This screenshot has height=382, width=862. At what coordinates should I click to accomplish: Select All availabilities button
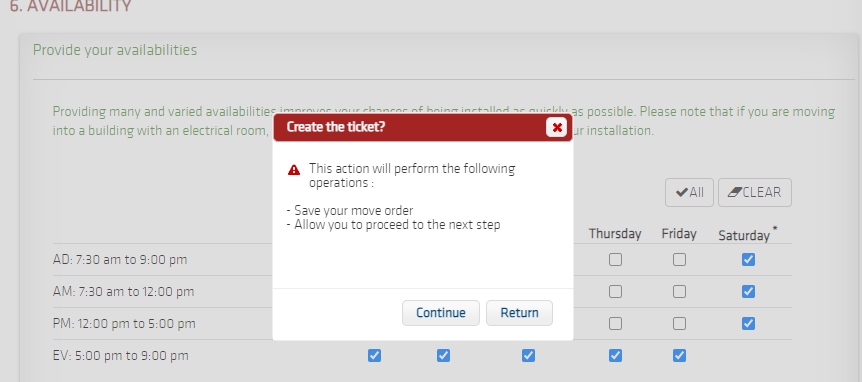tap(689, 192)
